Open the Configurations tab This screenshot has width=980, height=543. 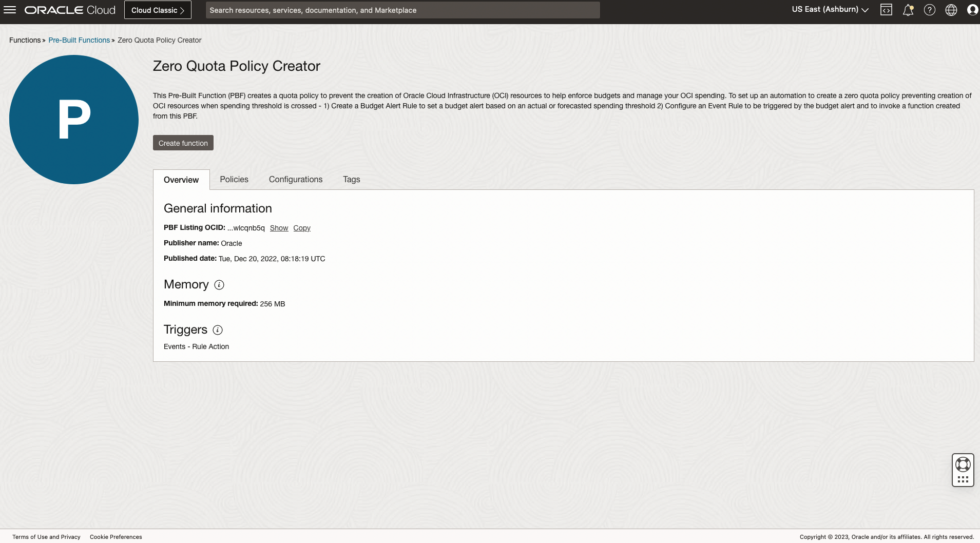point(296,180)
